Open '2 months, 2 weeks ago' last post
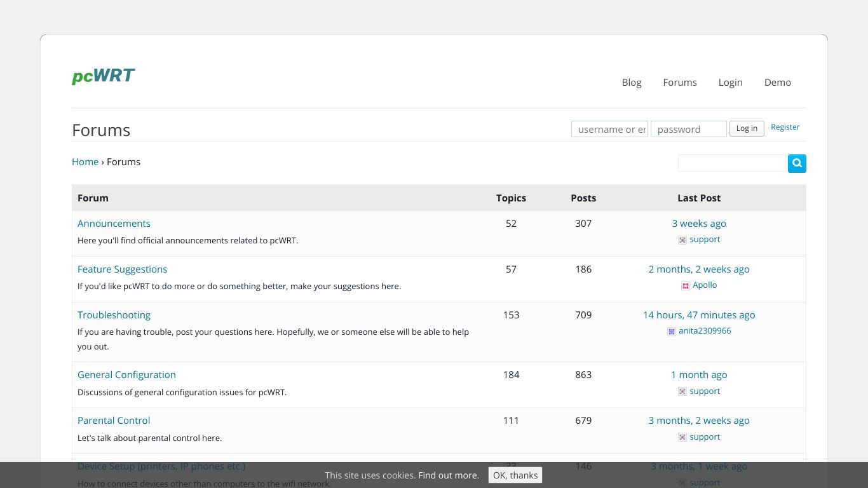The height and width of the screenshot is (488, 868). [699, 269]
